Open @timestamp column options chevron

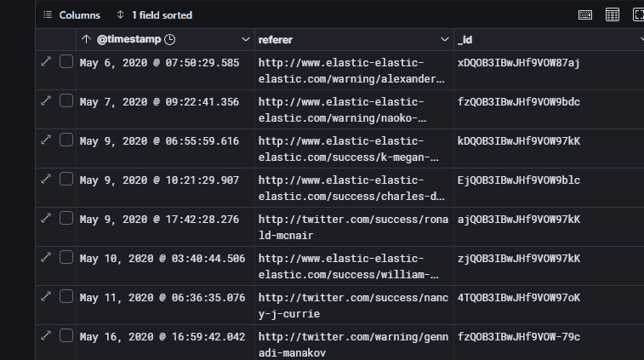click(246, 39)
